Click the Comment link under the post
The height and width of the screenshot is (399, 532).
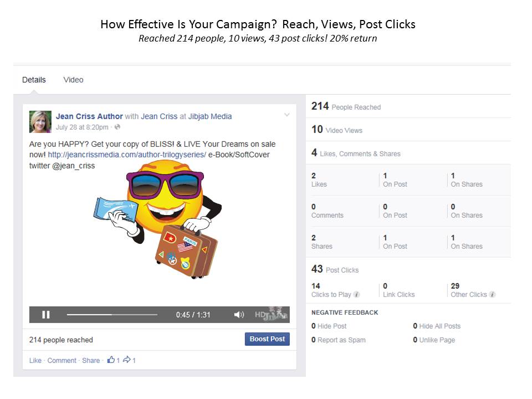pos(62,360)
